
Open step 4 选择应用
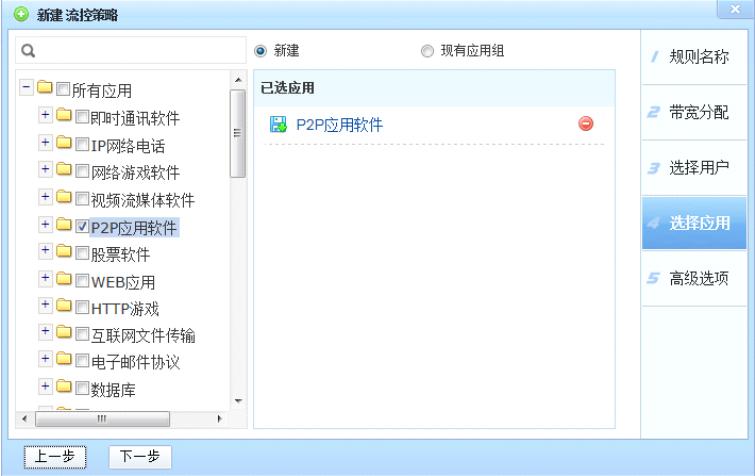(x=694, y=223)
